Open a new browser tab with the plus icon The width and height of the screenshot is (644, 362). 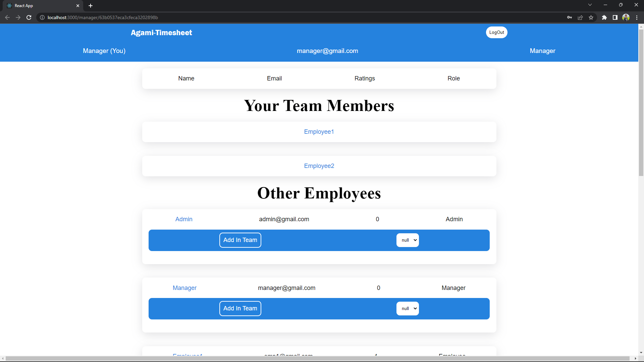[x=91, y=6]
